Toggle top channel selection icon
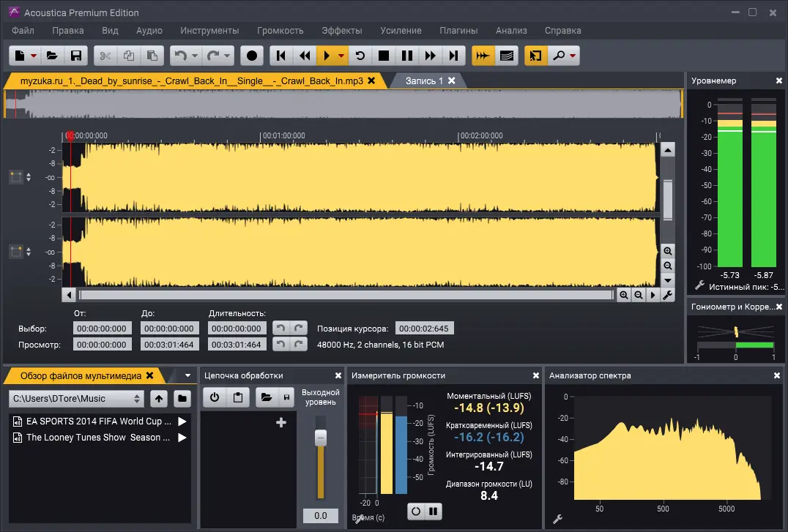This screenshot has height=532, width=788. 16,177
